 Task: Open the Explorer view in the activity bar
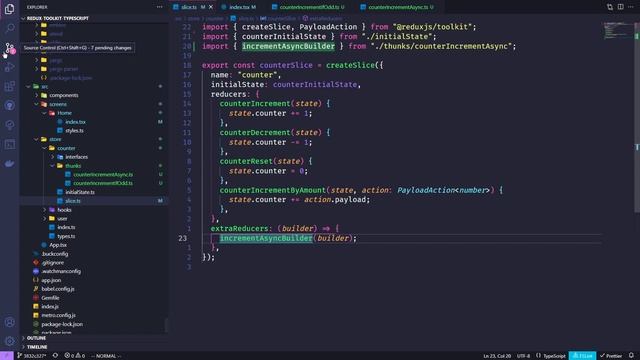[x=9, y=9]
